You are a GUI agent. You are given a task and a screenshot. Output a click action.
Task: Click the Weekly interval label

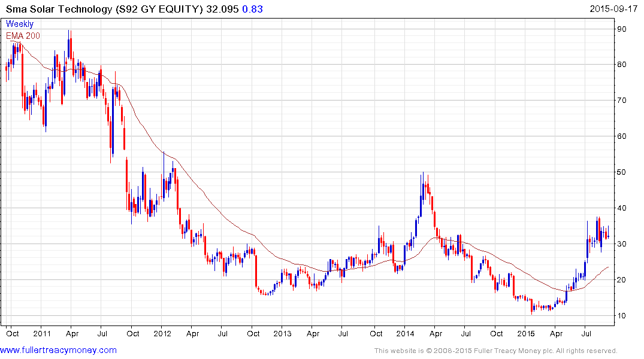(x=20, y=24)
